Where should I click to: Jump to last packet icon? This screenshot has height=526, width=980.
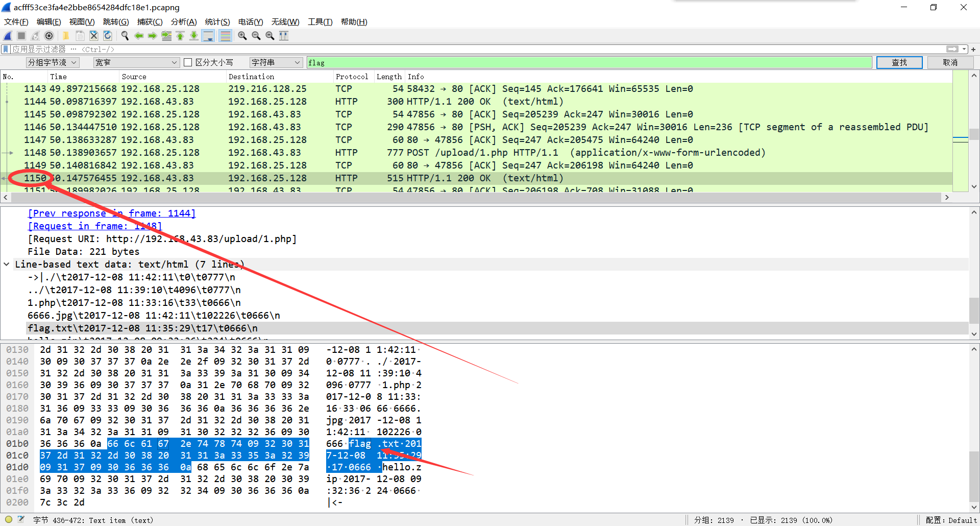(194, 36)
